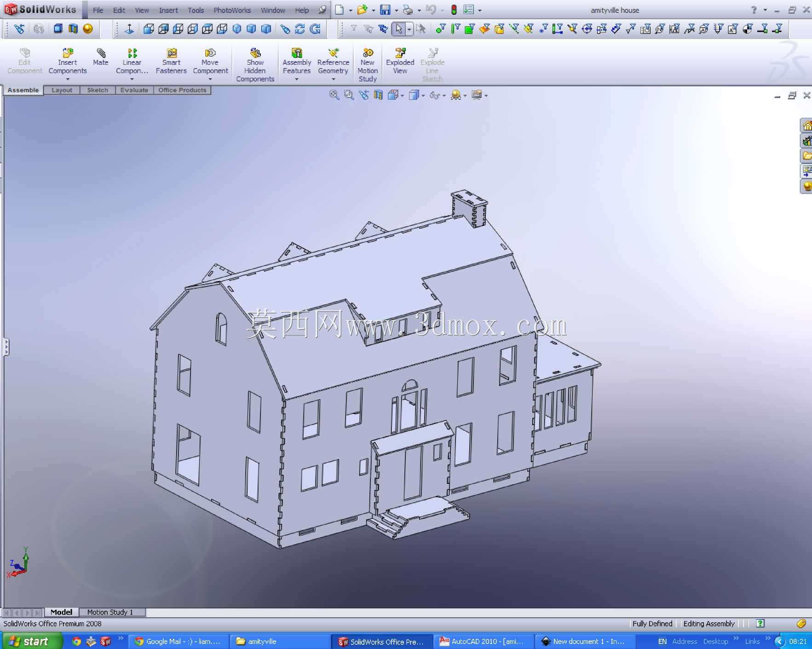Switch to the Office Products tab
The height and width of the screenshot is (649, 812).
pyautogui.click(x=182, y=90)
